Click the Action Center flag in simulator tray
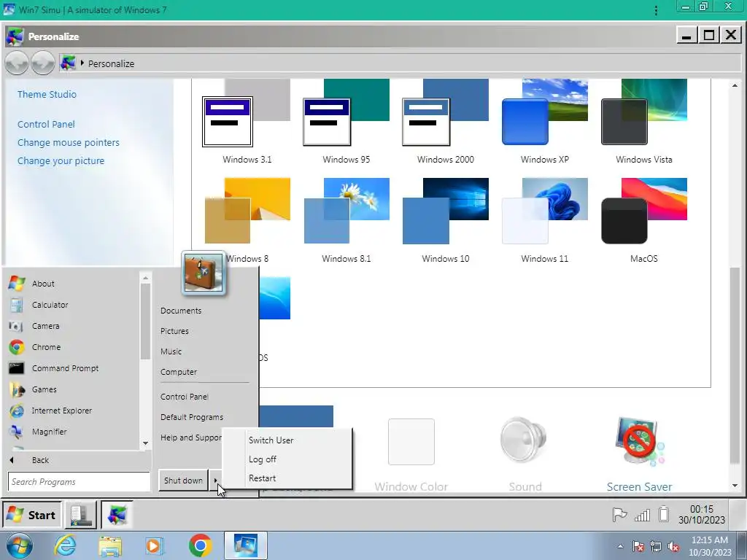 619,515
